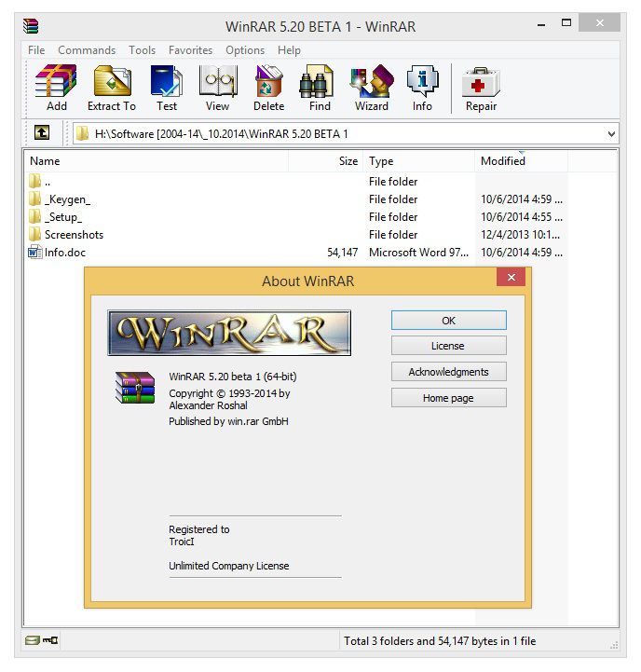
Task: Close the About WinRAR dialog
Action: point(511,277)
